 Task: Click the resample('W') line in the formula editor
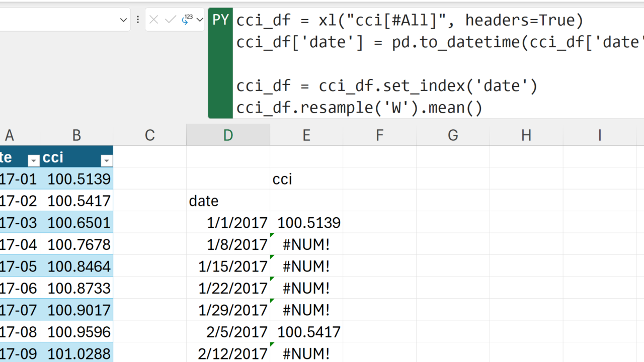(359, 108)
